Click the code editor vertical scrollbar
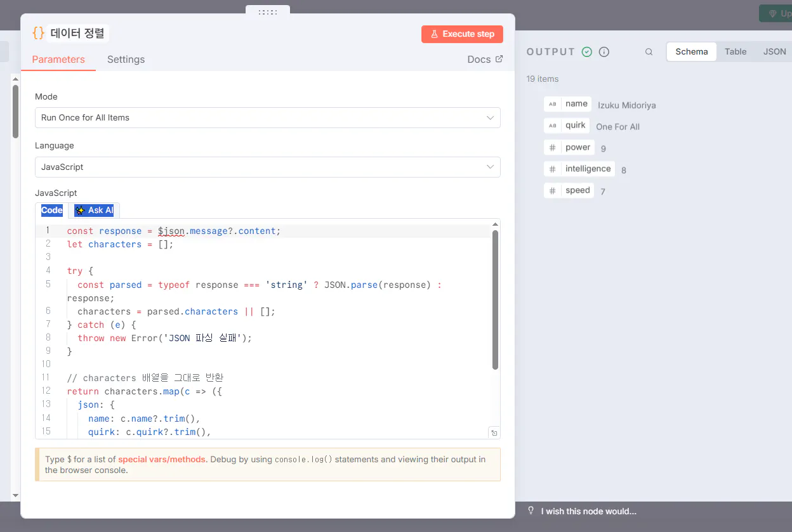792x532 pixels. pyautogui.click(x=495, y=299)
